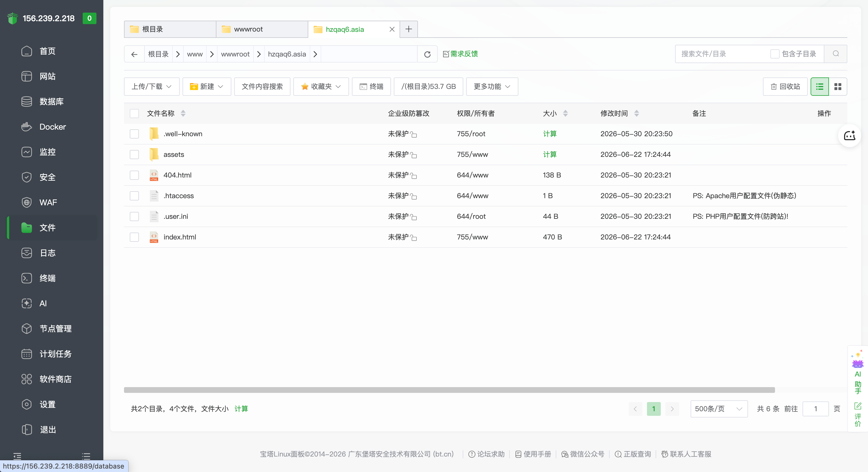The height and width of the screenshot is (472, 868).
Task: Switch to grid view layout
Action: click(x=838, y=87)
